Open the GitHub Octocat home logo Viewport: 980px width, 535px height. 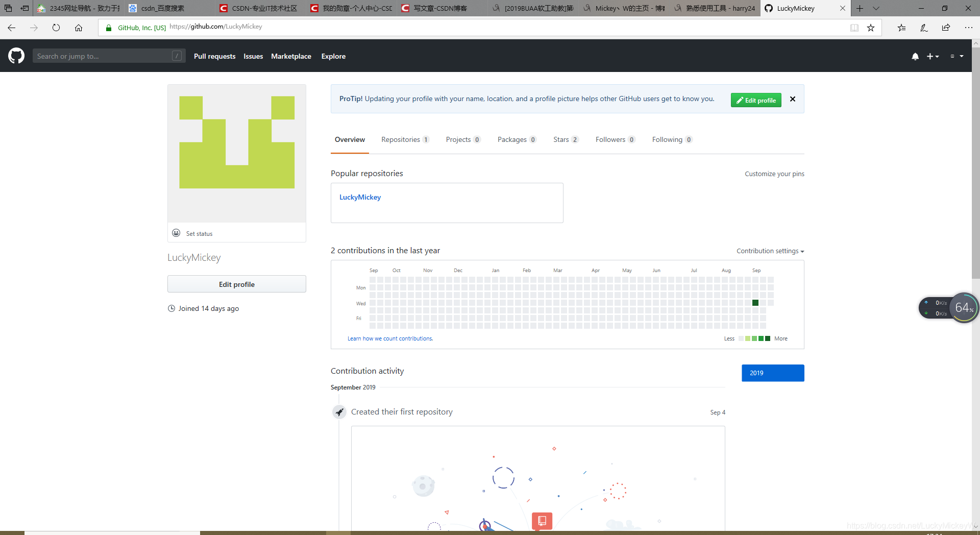(16, 56)
